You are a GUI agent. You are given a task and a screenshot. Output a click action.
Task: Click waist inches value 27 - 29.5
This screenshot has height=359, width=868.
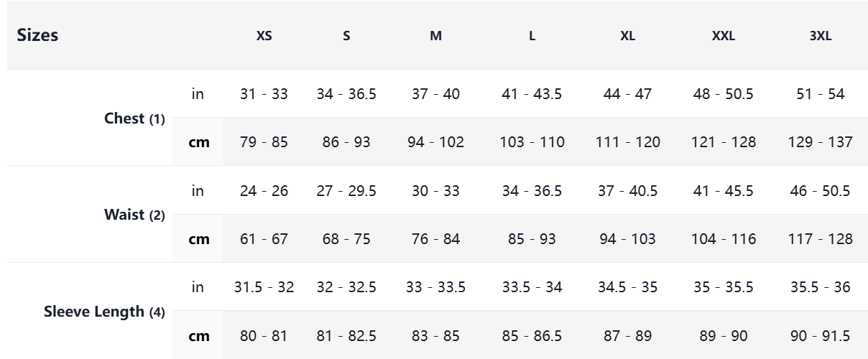tap(346, 191)
